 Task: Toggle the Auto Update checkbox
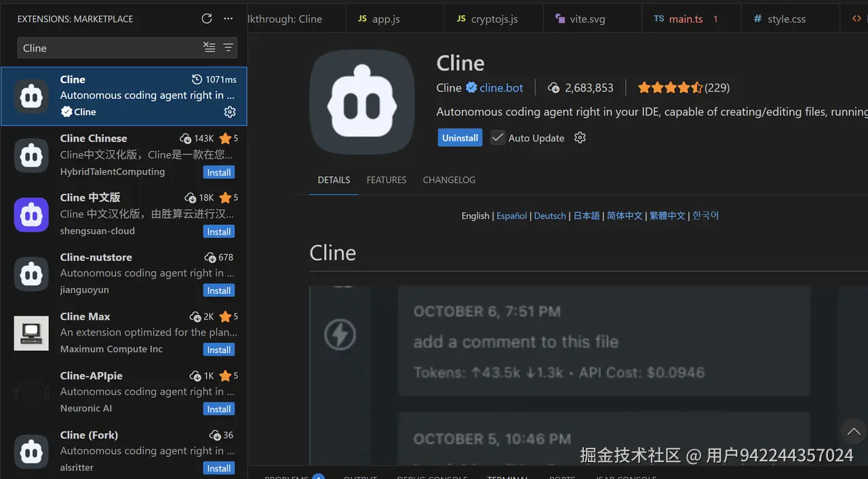click(x=498, y=138)
